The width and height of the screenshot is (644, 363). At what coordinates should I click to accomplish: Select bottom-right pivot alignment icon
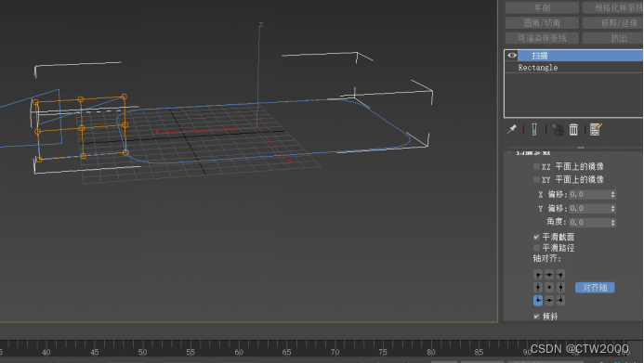(560, 300)
